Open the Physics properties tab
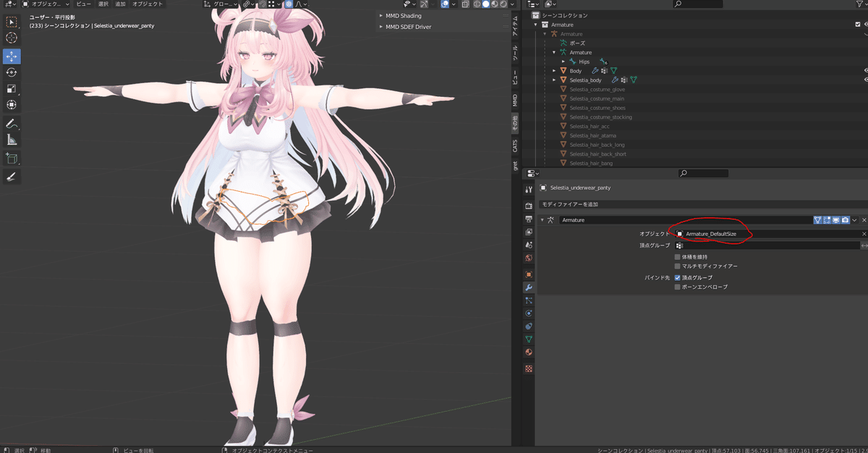Screen dimensions: 868x453 point(529,313)
